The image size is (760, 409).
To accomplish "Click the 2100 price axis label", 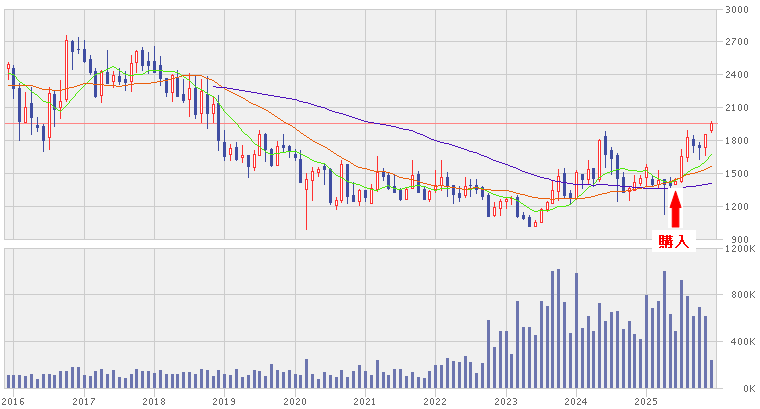I will 736,108.
